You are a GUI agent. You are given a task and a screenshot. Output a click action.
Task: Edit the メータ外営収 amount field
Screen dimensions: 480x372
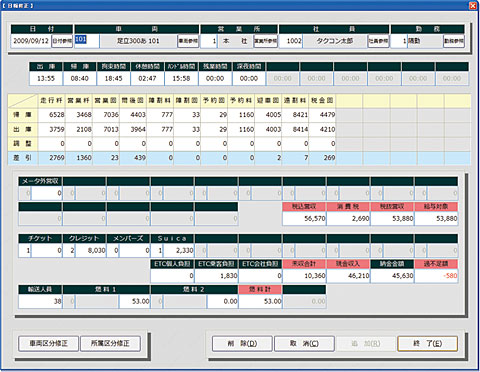pos(47,193)
